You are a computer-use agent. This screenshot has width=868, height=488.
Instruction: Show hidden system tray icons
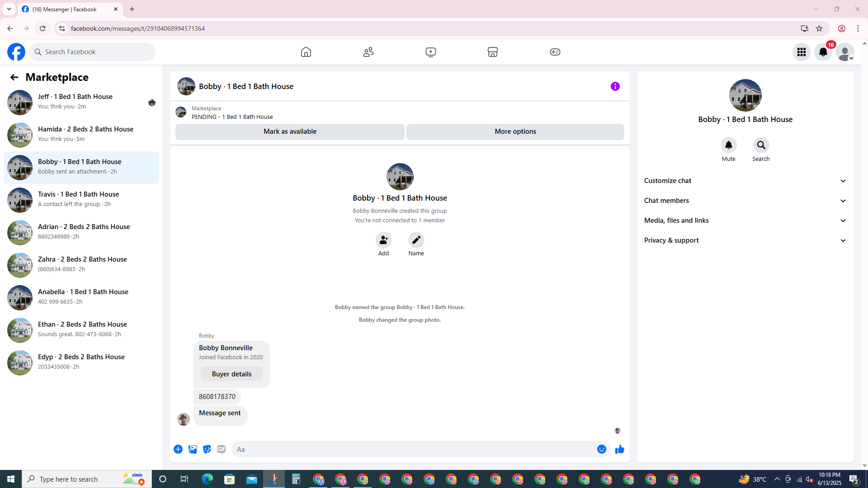tap(777, 479)
